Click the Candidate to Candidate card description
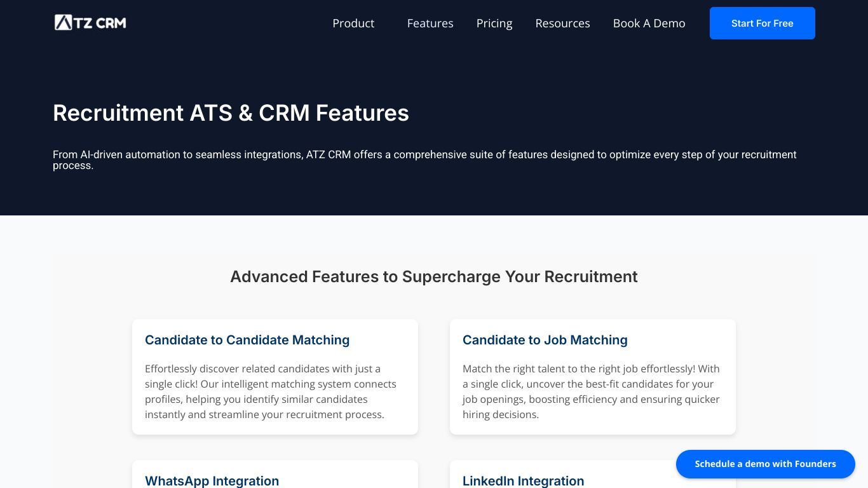Image resolution: width=868 pixels, height=488 pixels. coord(271,391)
